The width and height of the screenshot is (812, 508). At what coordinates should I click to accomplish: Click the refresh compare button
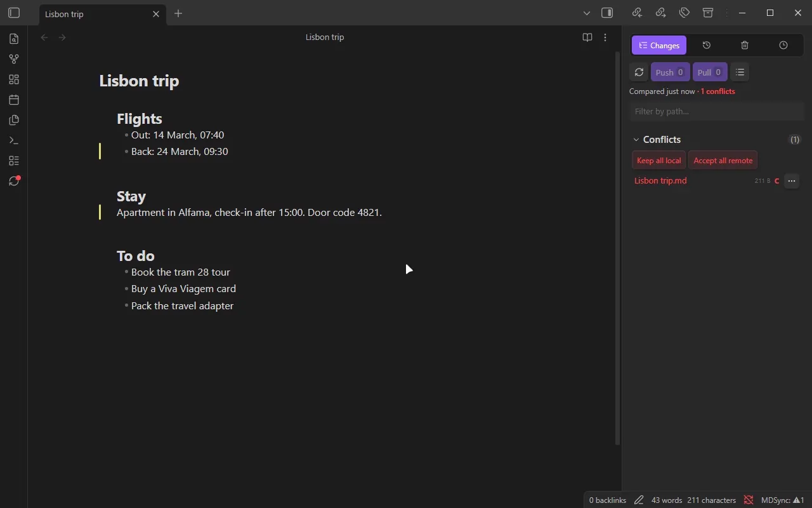pos(639,72)
